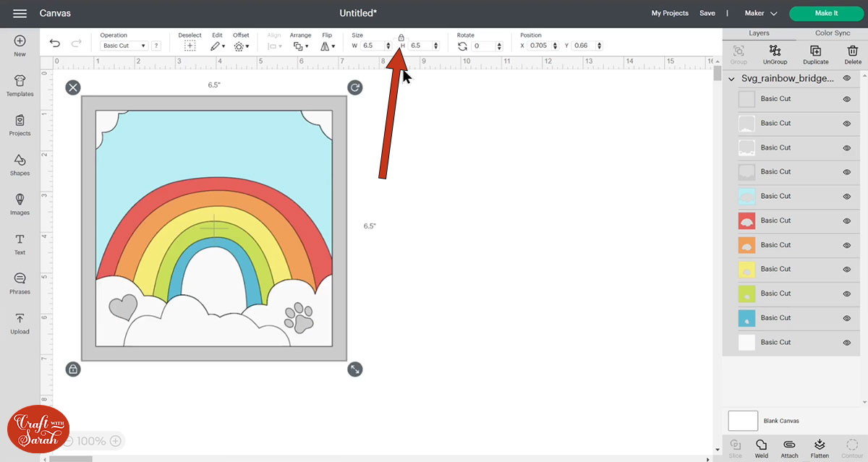Hide the red Basic Cut layer
This screenshot has width=868, height=462.
846,221
